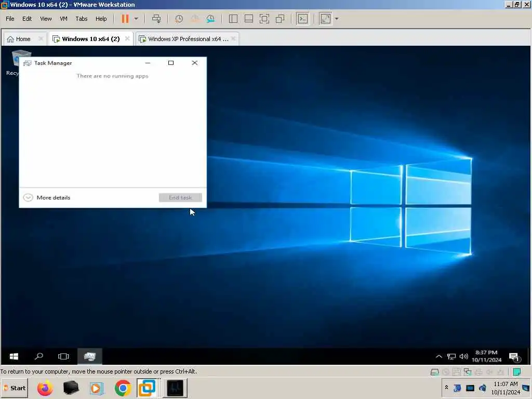
Task: Click the VMware hard disk status icon
Action: (435, 372)
